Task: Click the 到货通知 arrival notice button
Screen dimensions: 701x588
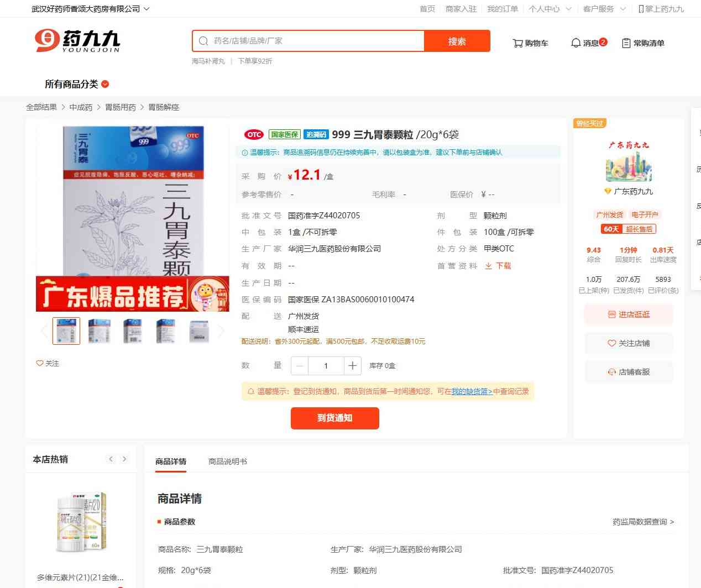Action: pos(334,418)
